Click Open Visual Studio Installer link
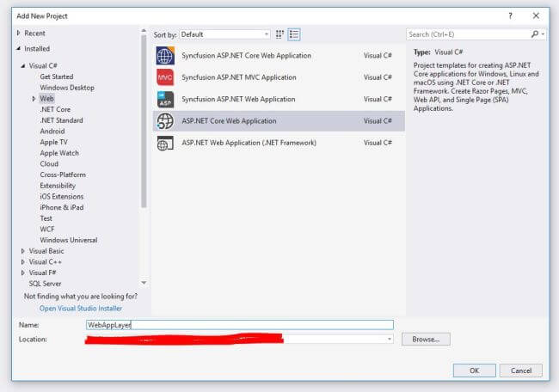The width and height of the screenshot is (559, 392). (81, 309)
